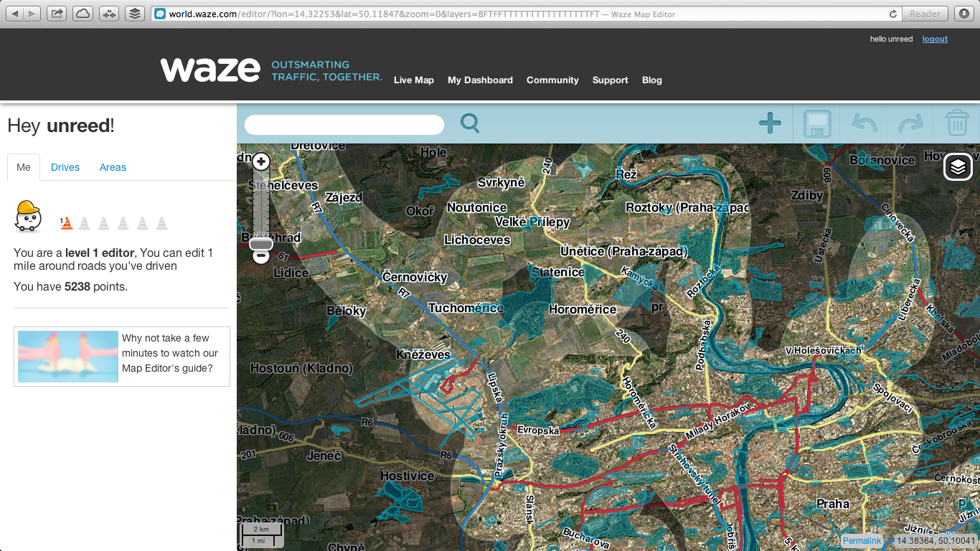980x551 pixels.
Task: Zoom in with the plus button
Action: [x=261, y=161]
